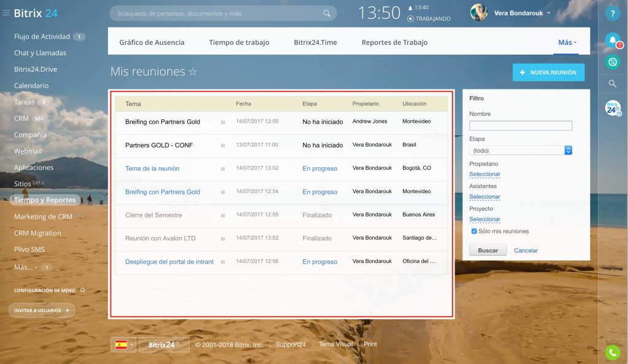The width and height of the screenshot is (628, 364).
Task: Open CRM in sidebar
Action: [21, 118]
